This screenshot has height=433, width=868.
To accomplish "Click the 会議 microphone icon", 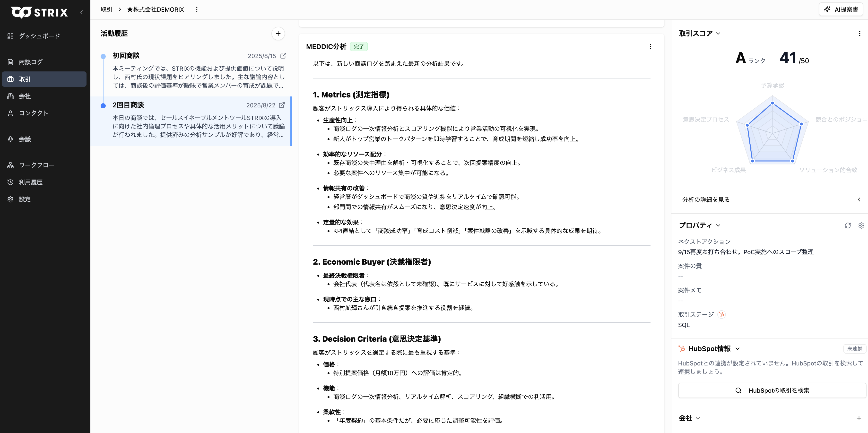I will (x=10, y=139).
